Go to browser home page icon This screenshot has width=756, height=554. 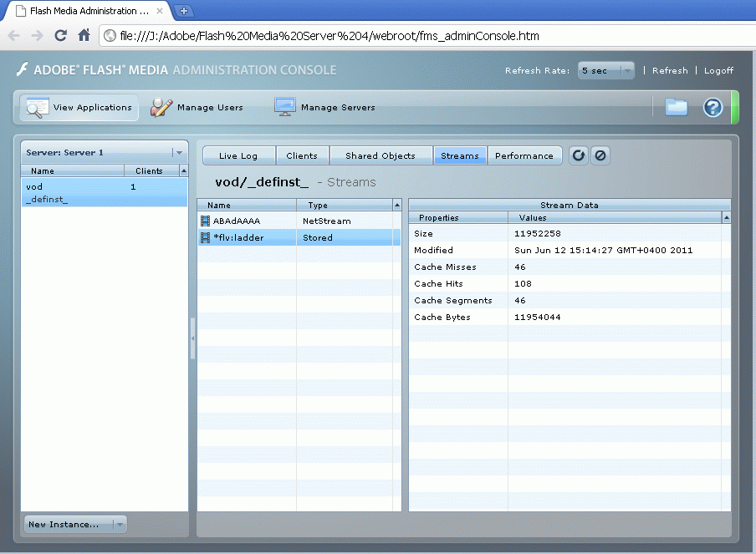(84, 35)
